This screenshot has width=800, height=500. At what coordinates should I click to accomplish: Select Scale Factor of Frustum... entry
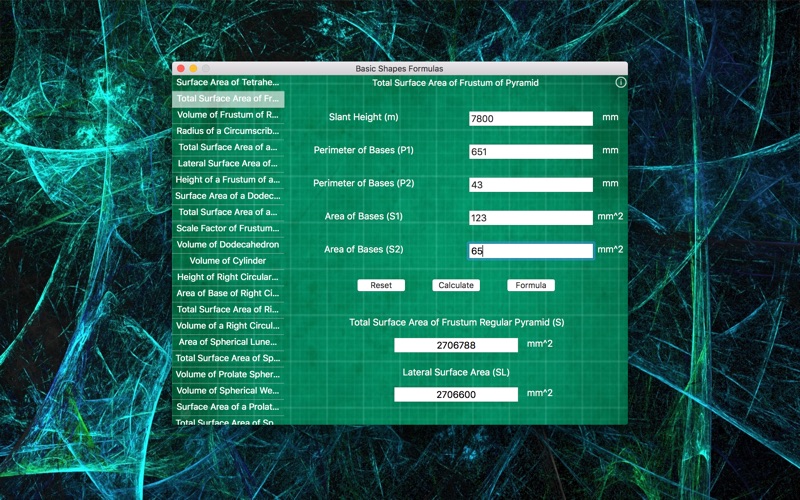click(228, 228)
